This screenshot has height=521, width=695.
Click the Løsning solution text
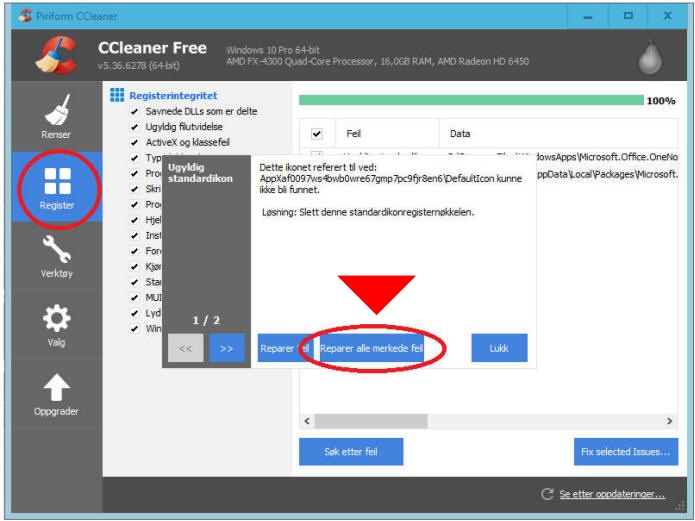(x=368, y=212)
